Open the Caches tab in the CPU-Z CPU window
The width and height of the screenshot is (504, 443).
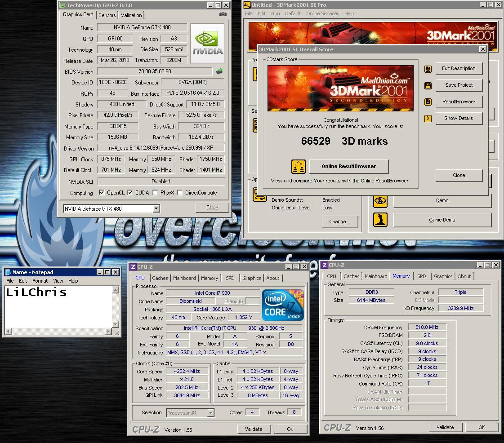(160, 278)
